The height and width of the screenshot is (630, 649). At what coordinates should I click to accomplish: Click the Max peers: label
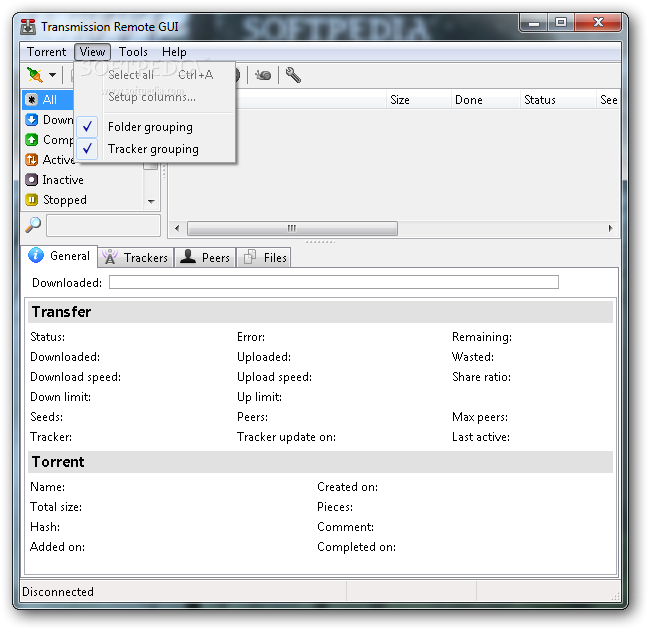[x=480, y=417]
